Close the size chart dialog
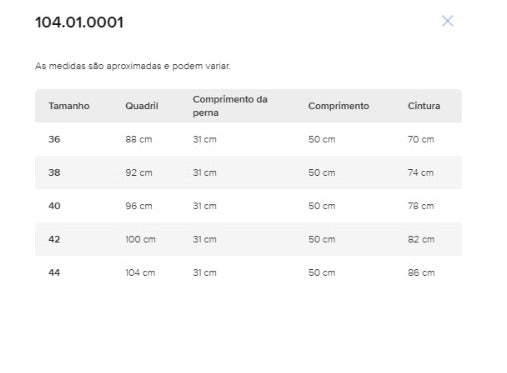507x373 pixels. click(447, 21)
